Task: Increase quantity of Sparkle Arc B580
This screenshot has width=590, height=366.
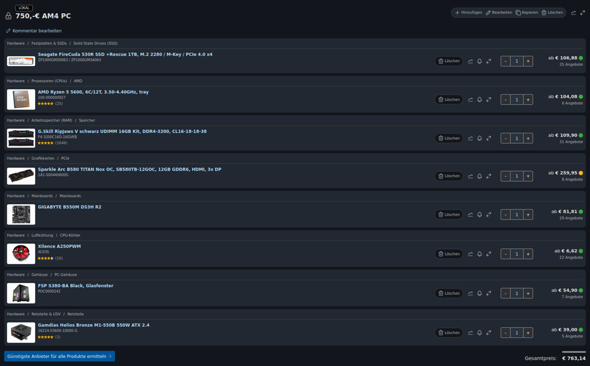Action: click(528, 176)
